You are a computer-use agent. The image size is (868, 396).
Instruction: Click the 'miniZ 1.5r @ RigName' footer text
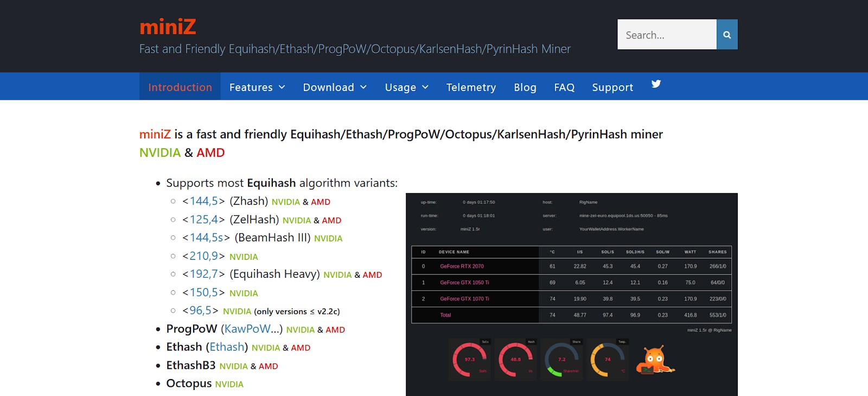(x=709, y=330)
